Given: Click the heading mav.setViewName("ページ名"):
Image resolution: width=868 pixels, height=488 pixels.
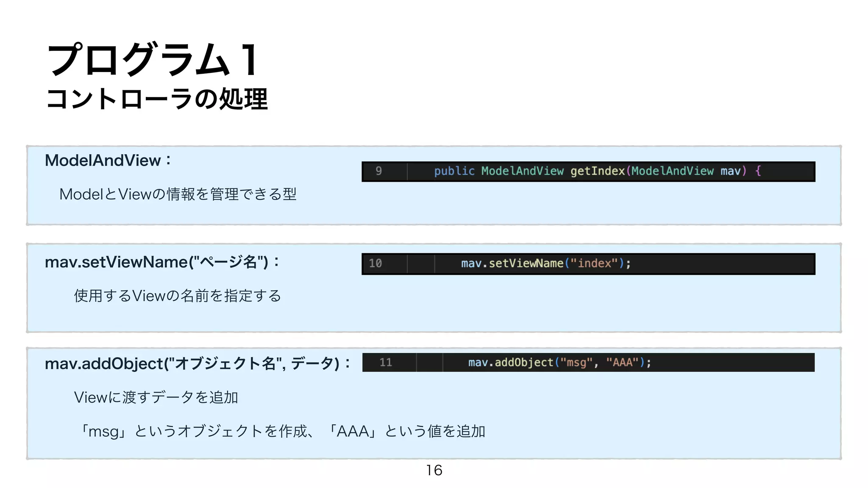Looking at the screenshot, I should 162,262.
